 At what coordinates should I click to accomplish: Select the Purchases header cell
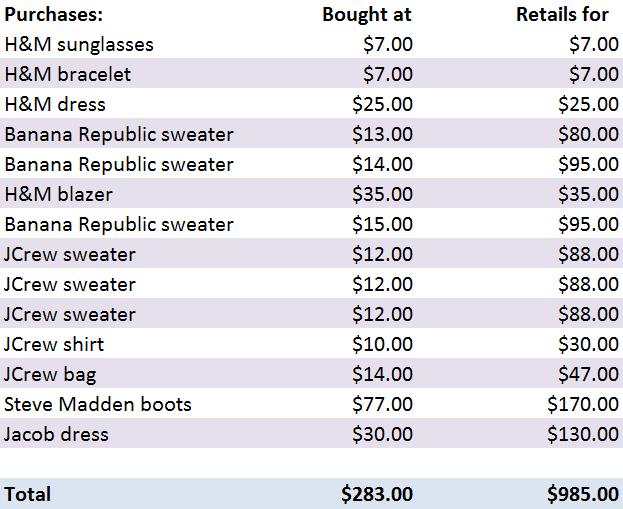point(54,15)
